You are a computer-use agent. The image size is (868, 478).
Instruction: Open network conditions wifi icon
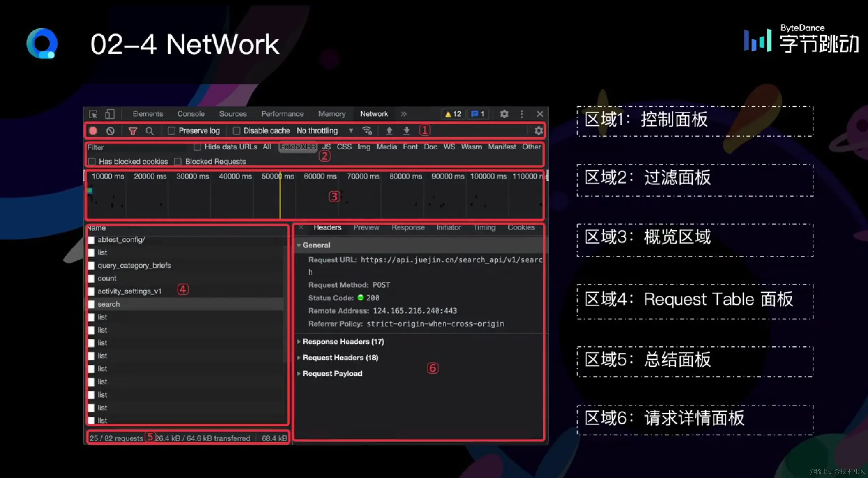pos(367,131)
